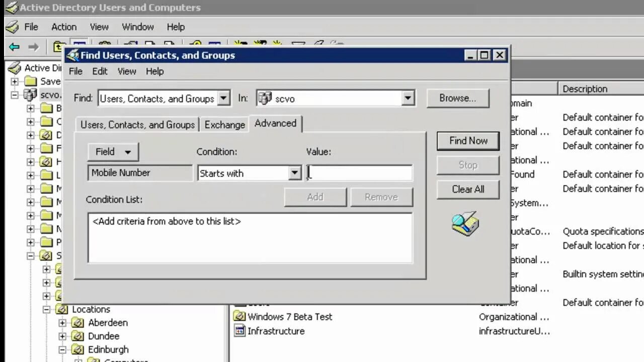Viewport: 644px width, 362px height.
Task: Click the OU icon of tree row S
Action: coord(46,255)
